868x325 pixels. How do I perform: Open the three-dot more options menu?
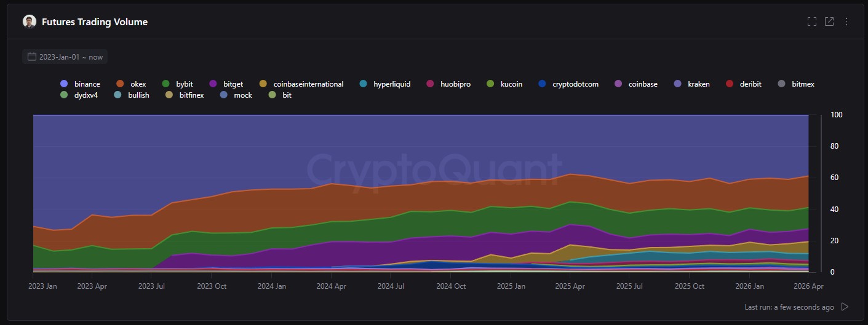[x=846, y=22]
